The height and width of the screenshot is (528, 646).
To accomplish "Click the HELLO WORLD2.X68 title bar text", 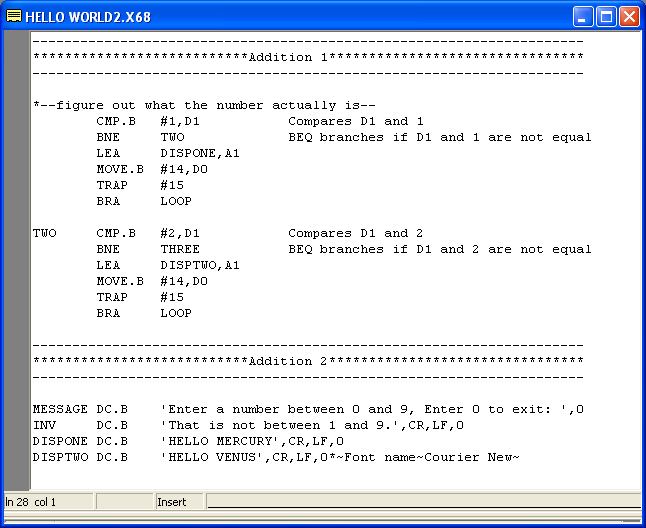I will click(88, 17).
